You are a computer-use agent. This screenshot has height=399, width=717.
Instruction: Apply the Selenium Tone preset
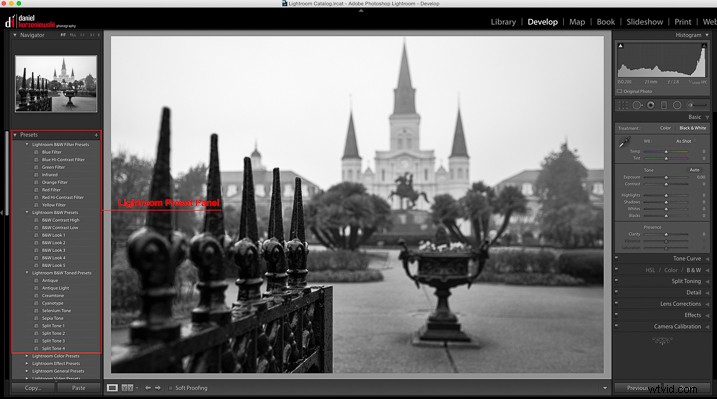[56, 311]
